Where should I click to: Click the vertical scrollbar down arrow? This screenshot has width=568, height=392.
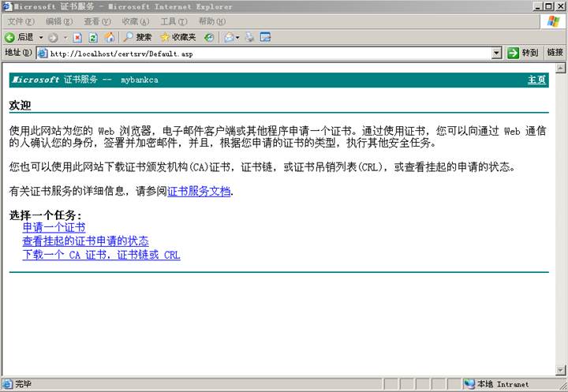coord(560,370)
